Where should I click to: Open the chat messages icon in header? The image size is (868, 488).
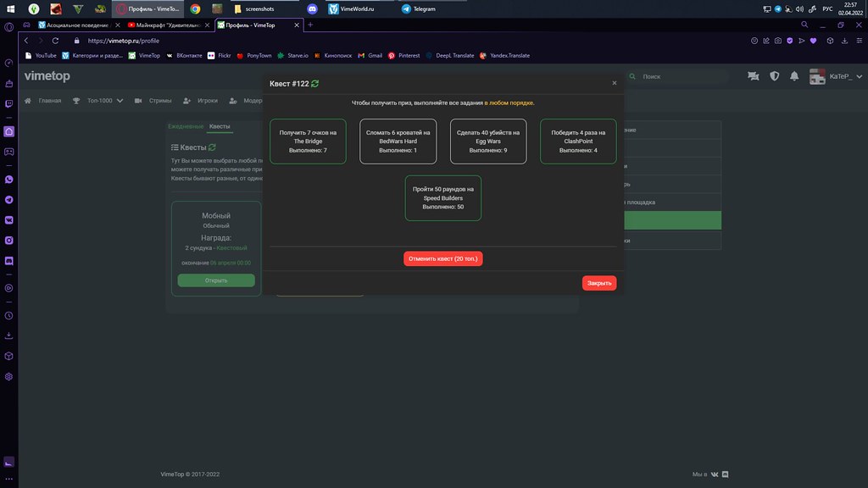[753, 76]
